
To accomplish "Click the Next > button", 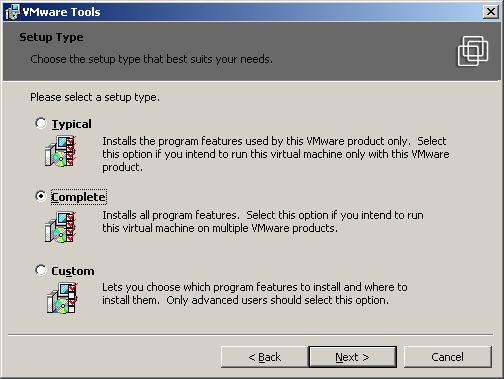I will pyautogui.click(x=353, y=357).
